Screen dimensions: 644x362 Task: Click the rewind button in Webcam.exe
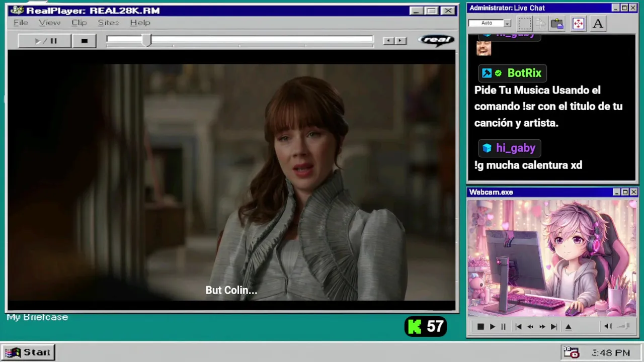[x=530, y=327]
